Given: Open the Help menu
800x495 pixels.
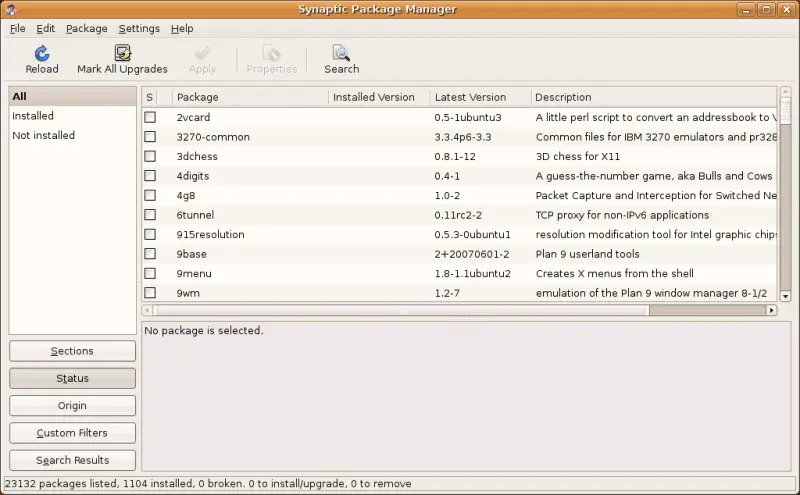Looking at the screenshot, I should pos(182,29).
